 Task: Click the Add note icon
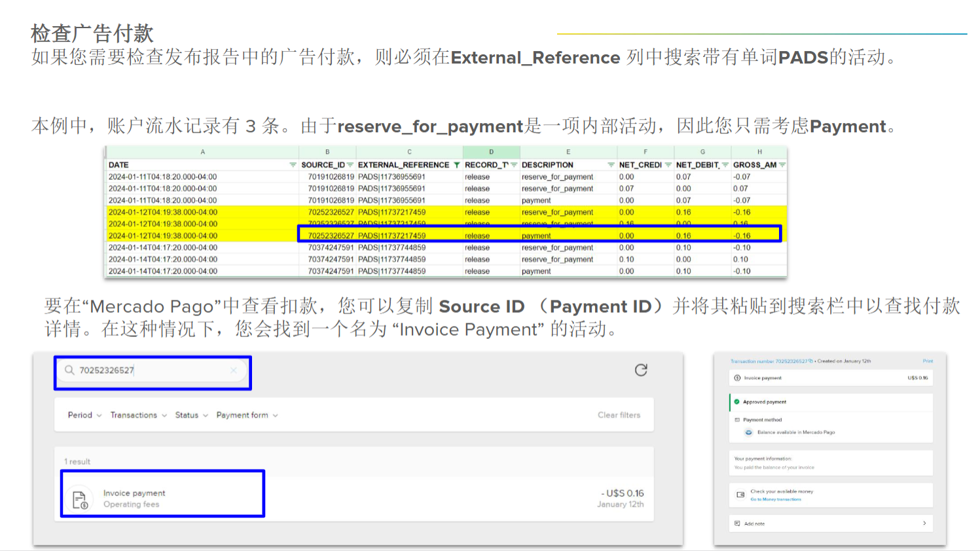737,524
